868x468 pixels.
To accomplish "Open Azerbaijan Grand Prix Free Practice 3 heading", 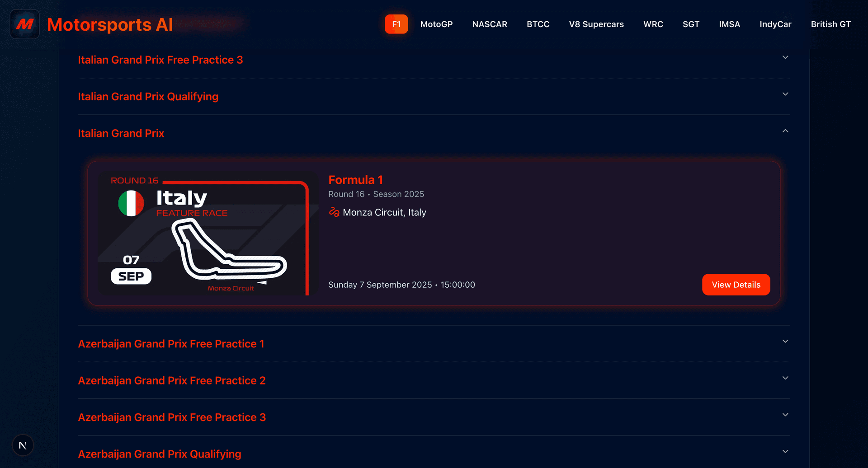I will [172, 417].
